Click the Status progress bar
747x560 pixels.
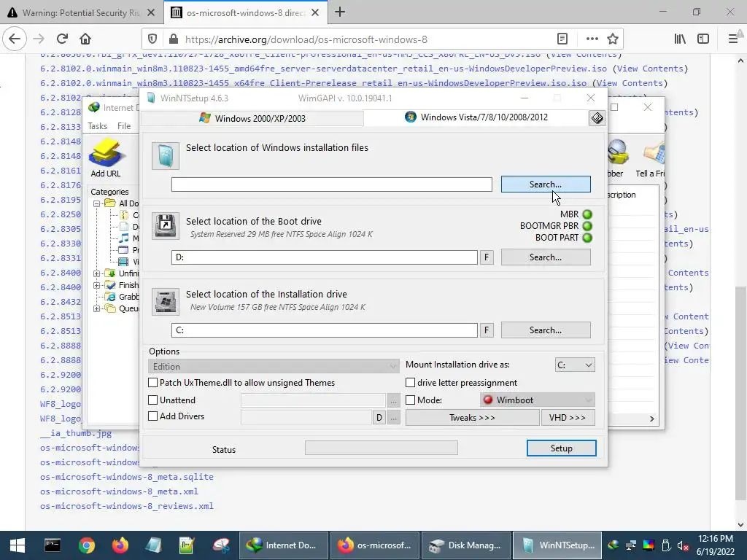381,448
